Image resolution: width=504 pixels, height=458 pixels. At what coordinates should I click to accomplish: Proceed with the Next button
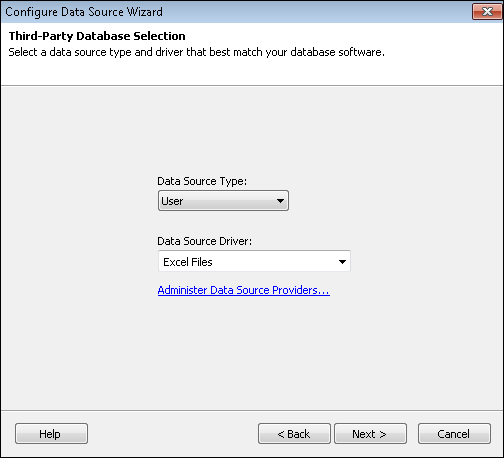pos(370,434)
